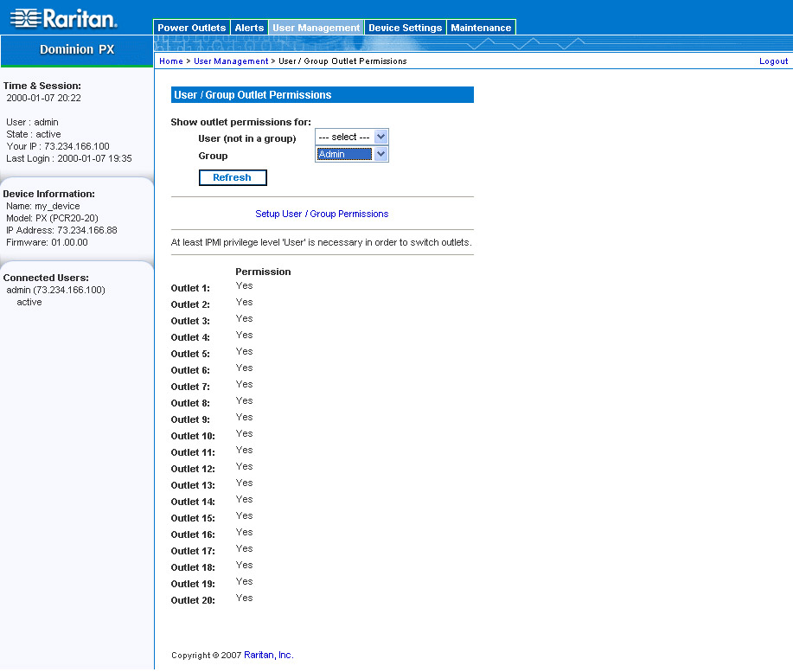Go to the Device Settings tab
The width and height of the screenshot is (793, 672).
pos(405,28)
